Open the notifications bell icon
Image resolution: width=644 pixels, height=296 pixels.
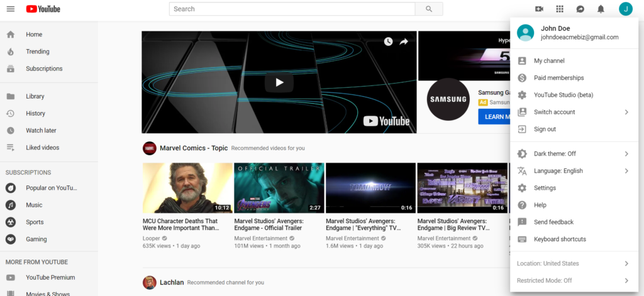click(601, 9)
